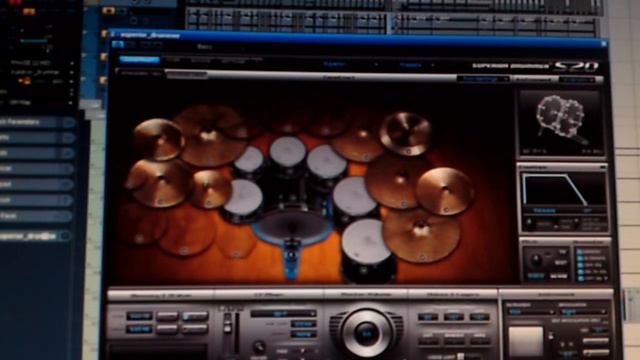Select the small splash cymbal next to the snare
This screenshot has width=640, height=360.
(210, 189)
